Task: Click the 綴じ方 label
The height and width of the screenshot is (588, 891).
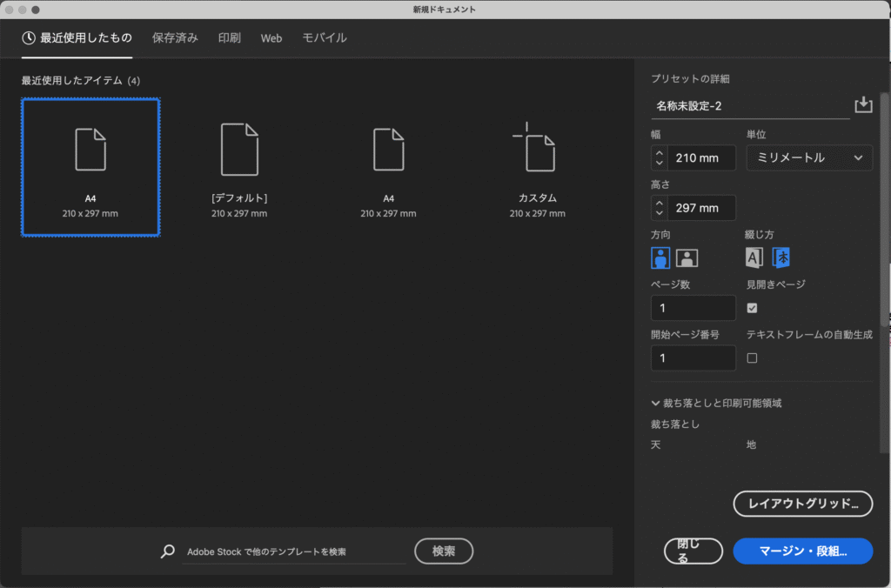Action: click(759, 235)
